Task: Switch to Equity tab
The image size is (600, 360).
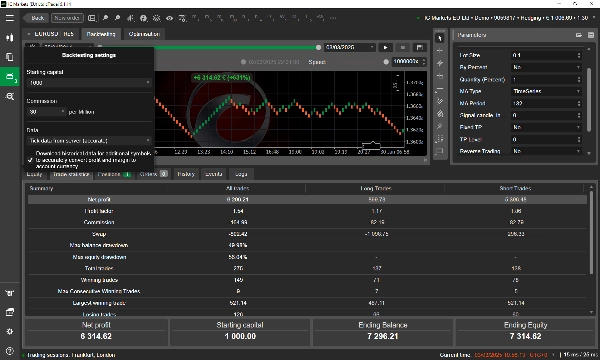Action: pos(34,174)
